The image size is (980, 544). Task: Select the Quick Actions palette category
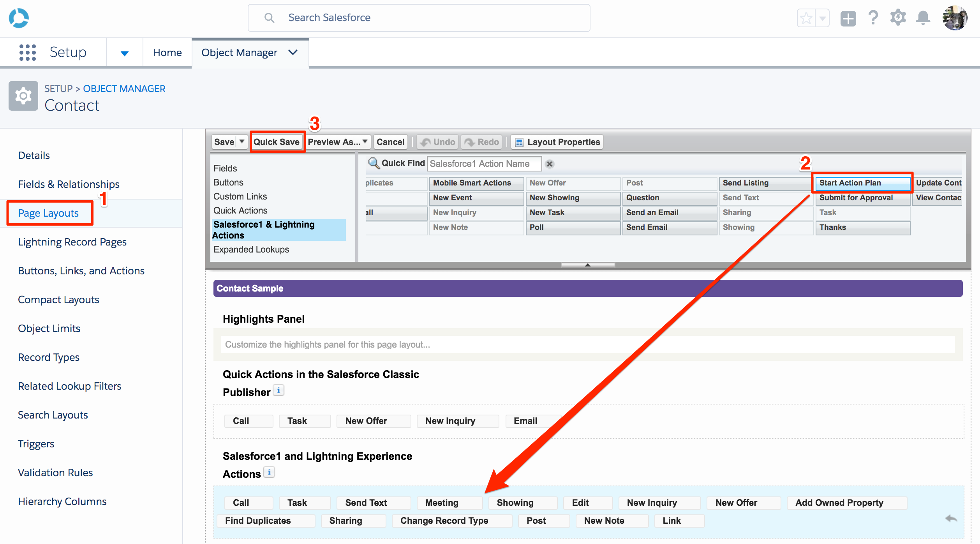point(240,210)
